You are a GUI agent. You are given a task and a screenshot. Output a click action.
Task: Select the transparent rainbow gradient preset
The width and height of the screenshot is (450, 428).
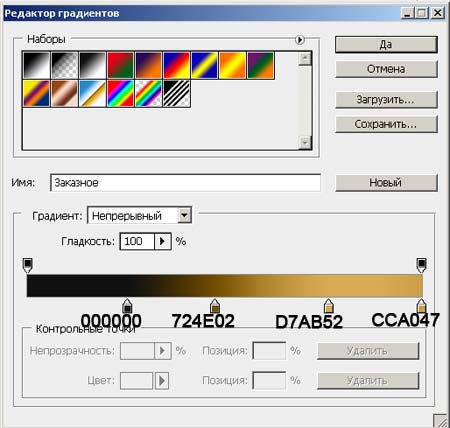[x=149, y=93]
